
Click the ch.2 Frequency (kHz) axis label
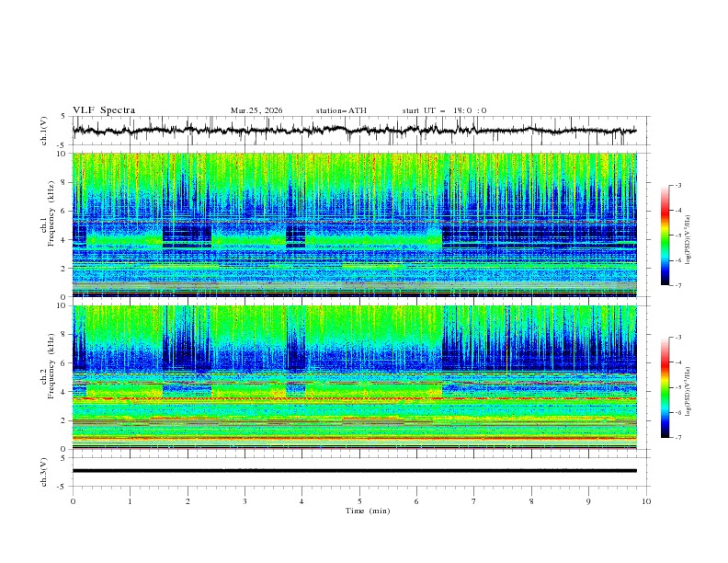tap(48, 366)
